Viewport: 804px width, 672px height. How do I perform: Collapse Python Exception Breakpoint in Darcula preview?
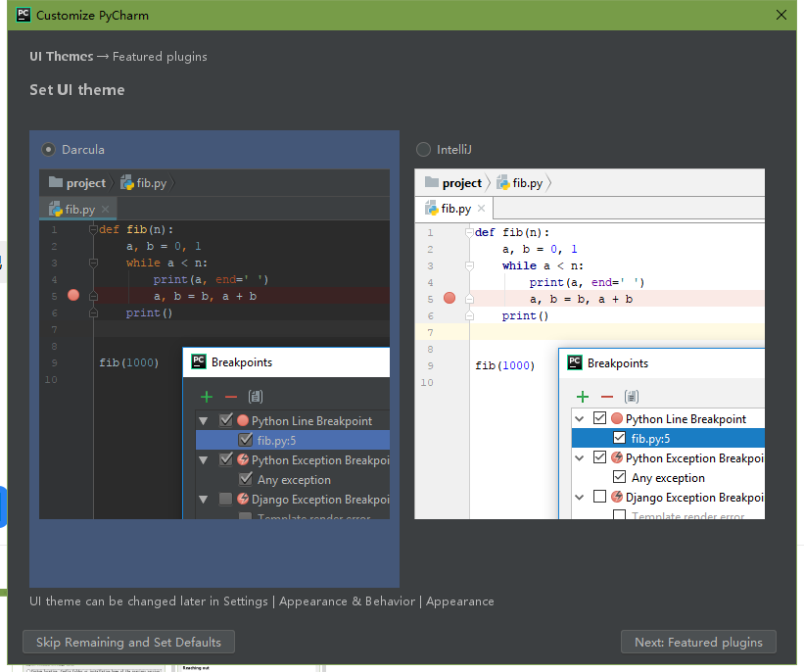coord(204,460)
